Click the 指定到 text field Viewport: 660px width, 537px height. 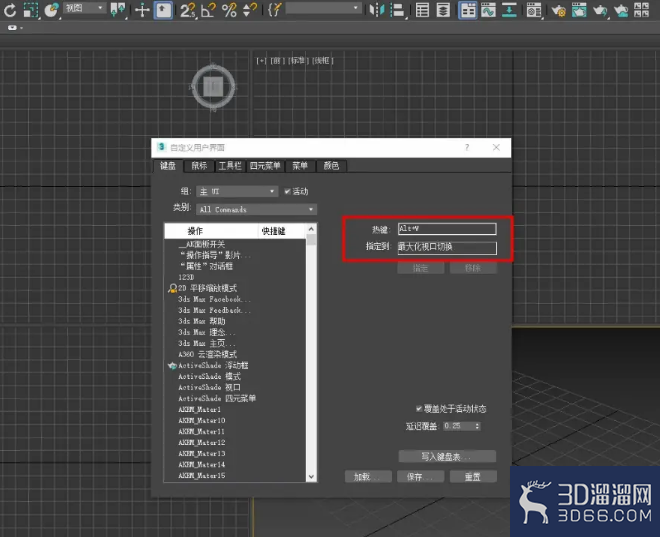pos(447,247)
